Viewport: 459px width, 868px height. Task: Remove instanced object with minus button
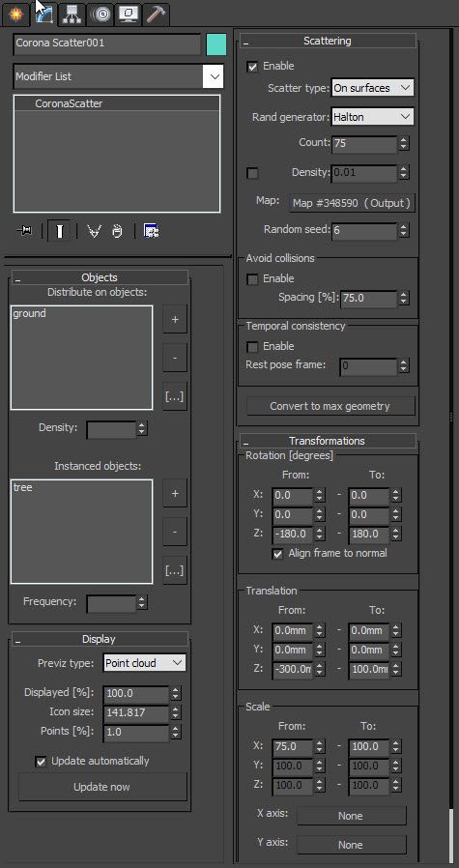click(x=175, y=532)
